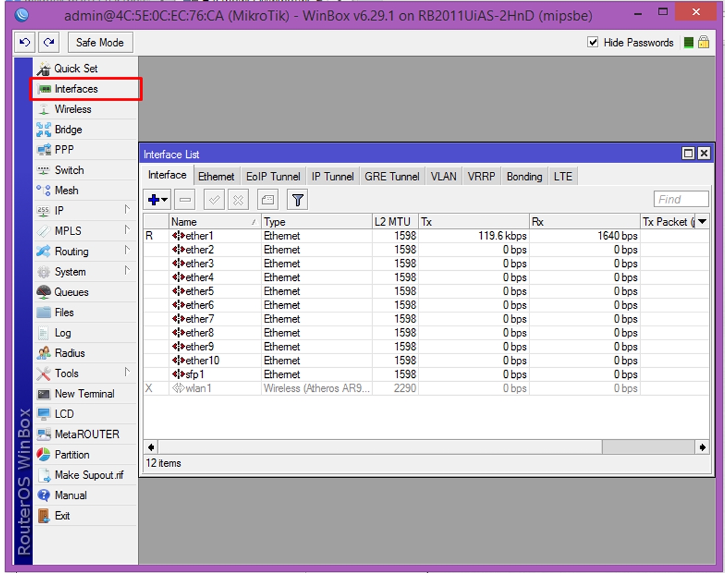Switch to the VLAN tab
Image resolution: width=728 pixels, height=578 pixels.
[x=444, y=176]
